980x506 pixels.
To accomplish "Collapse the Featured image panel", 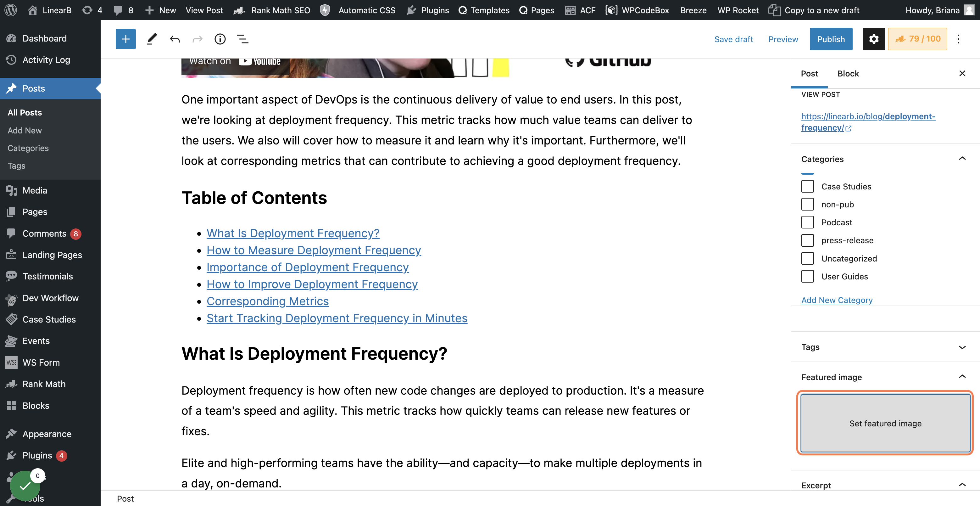I will click(962, 377).
